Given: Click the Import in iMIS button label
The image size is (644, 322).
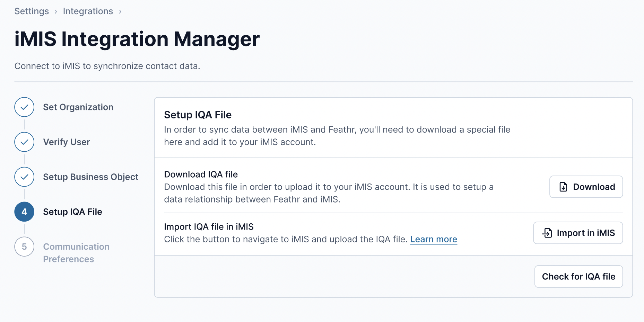Looking at the screenshot, I should 585,233.
